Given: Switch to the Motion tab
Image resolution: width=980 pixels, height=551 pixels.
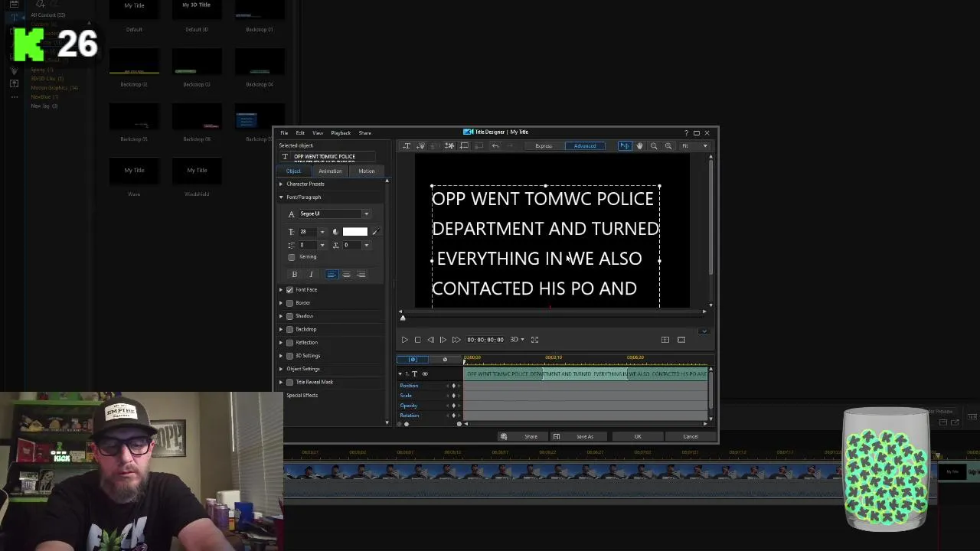Looking at the screenshot, I should click(x=367, y=171).
